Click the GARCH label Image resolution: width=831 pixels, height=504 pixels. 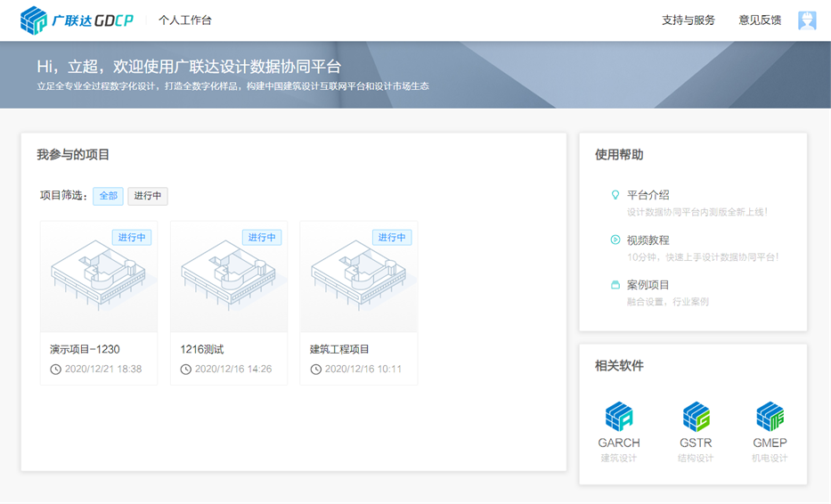point(619,443)
